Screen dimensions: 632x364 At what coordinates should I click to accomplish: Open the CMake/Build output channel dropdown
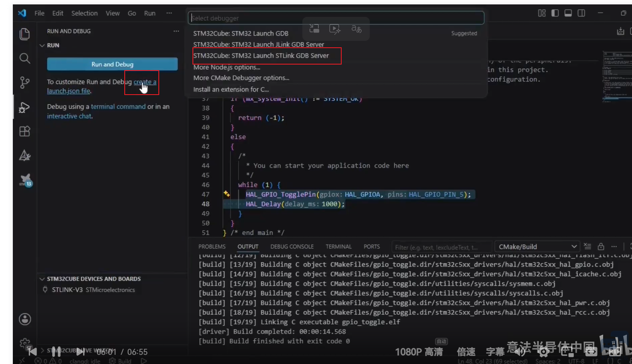537,247
